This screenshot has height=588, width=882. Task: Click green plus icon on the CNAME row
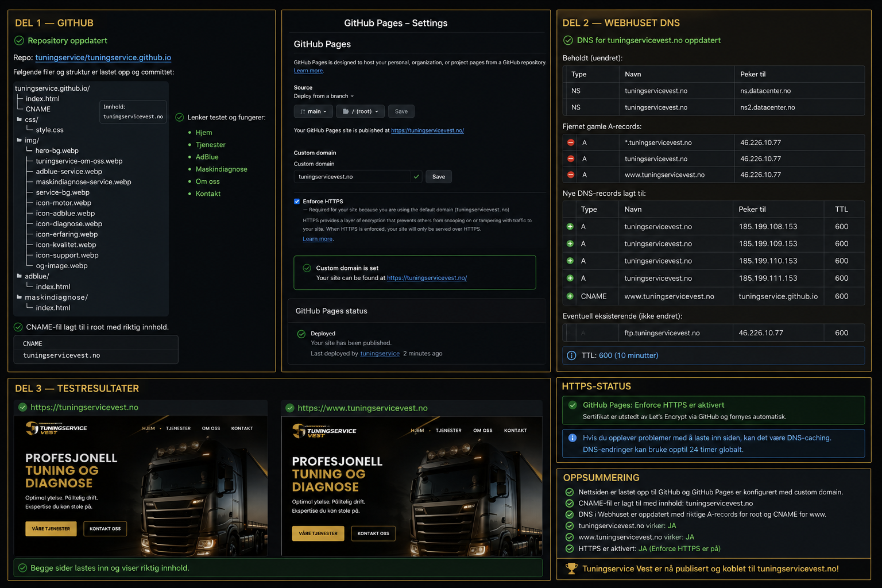click(x=570, y=296)
